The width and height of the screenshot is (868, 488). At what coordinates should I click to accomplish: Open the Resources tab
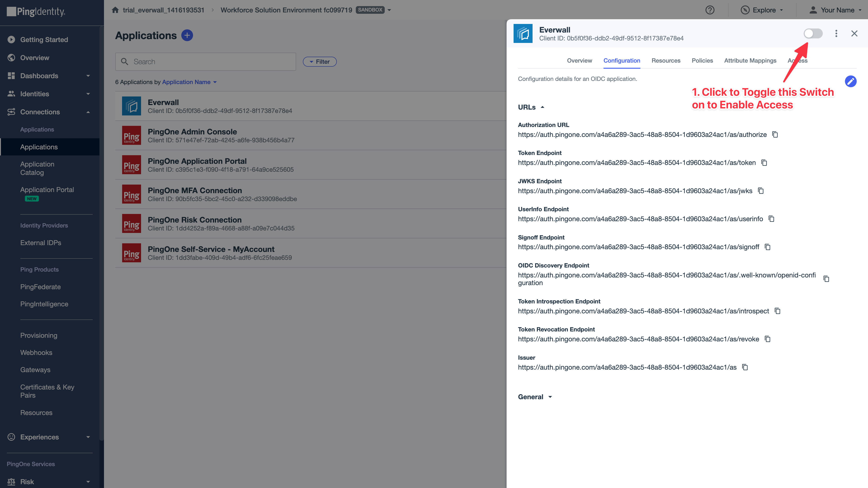pos(666,61)
